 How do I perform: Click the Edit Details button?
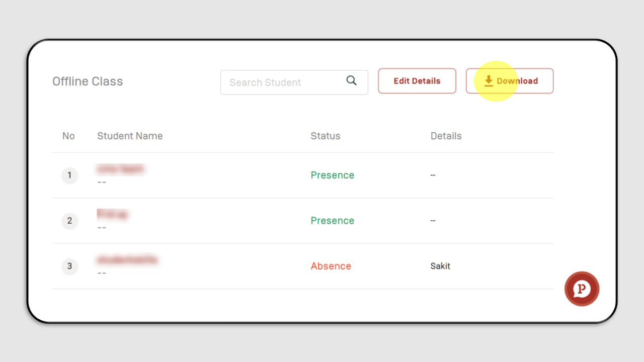click(x=417, y=81)
